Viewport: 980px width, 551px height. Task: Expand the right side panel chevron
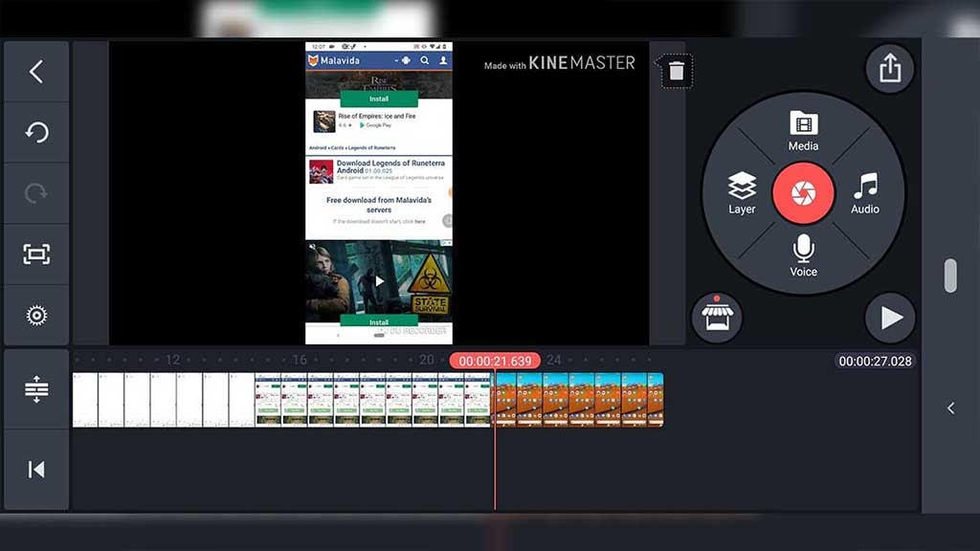tap(950, 408)
